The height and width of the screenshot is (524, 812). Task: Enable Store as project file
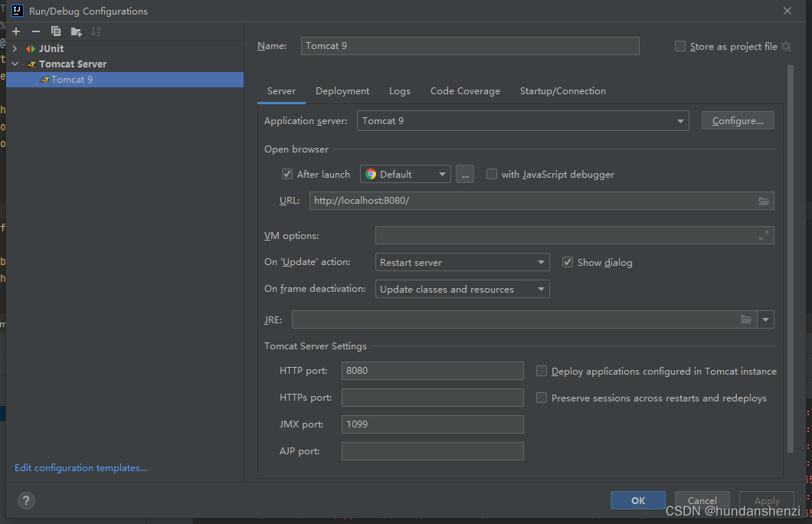coord(680,46)
